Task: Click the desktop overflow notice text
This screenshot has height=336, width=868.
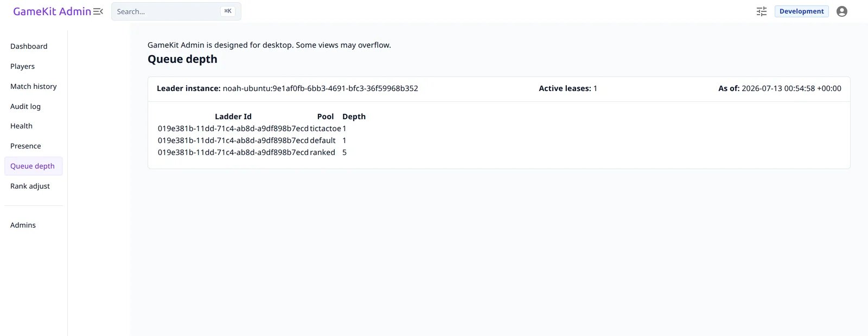Action: [x=269, y=45]
